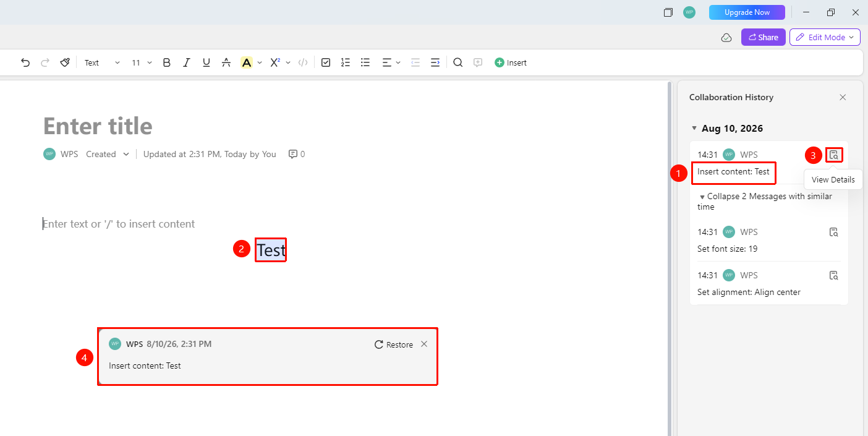
Task: Select the format painter icon
Action: 65,62
